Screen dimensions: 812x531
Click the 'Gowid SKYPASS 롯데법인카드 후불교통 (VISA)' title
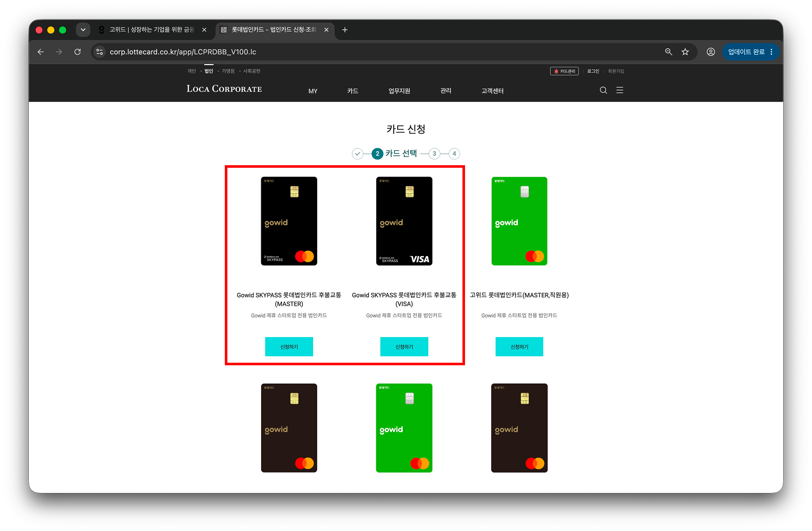tap(404, 300)
